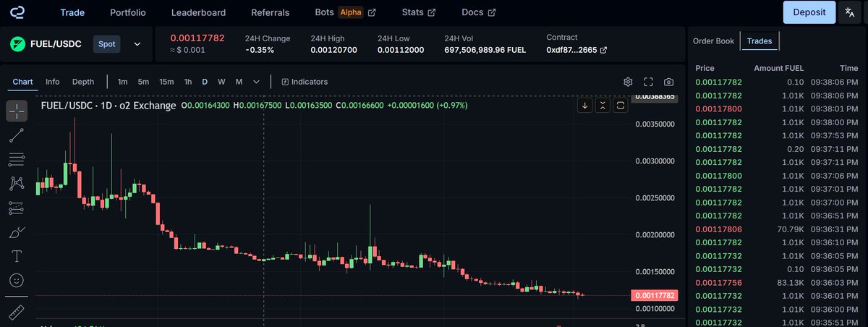Image resolution: width=868 pixels, height=327 pixels.
Task: Click the contract address 0xdf87...2665
Action: point(571,50)
